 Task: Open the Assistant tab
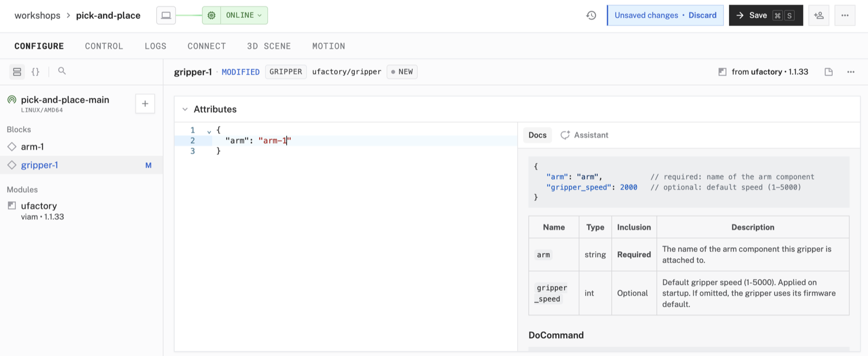[x=584, y=135]
